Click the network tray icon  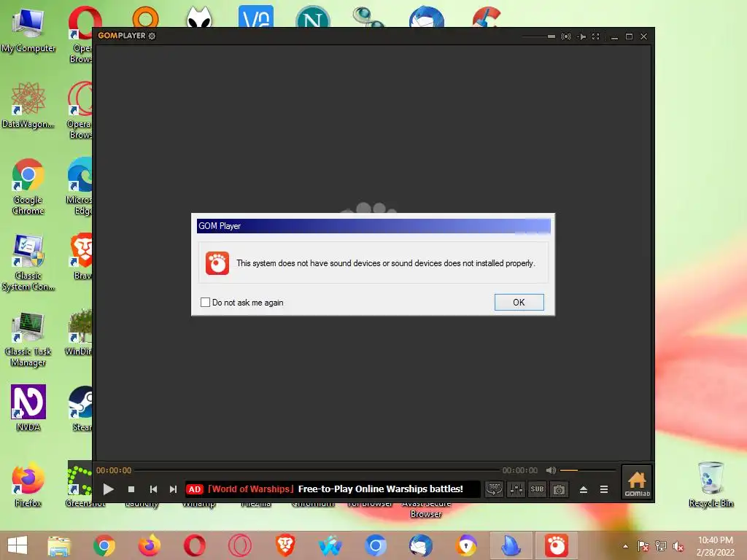coord(661,546)
